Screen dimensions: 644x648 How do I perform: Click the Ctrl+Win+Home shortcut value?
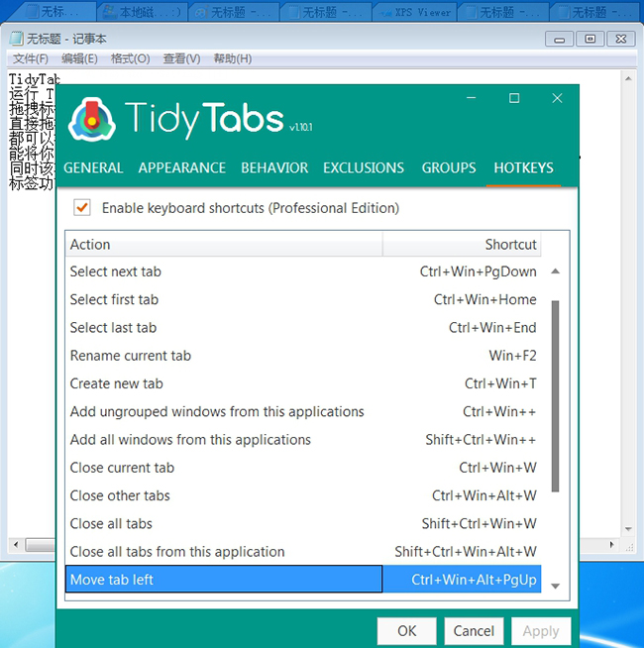click(x=485, y=299)
